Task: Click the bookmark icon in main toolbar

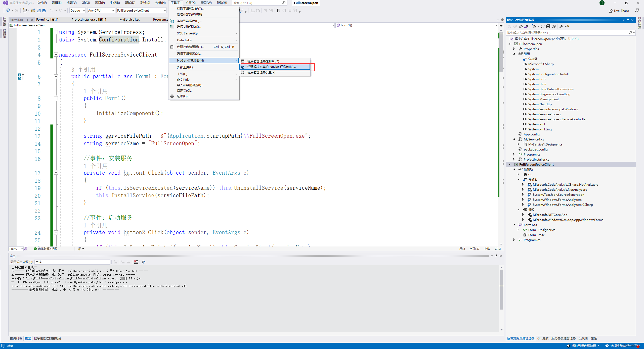Action: 278,11
